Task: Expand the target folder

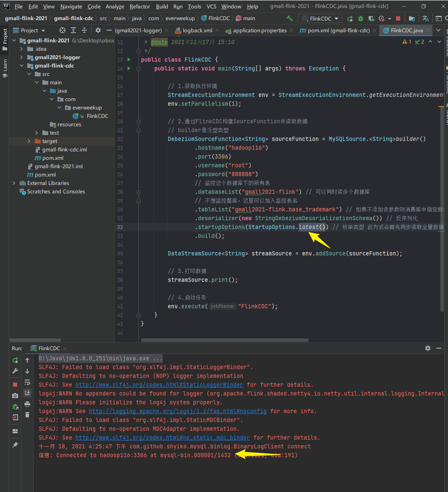Action: click(x=29, y=141)
